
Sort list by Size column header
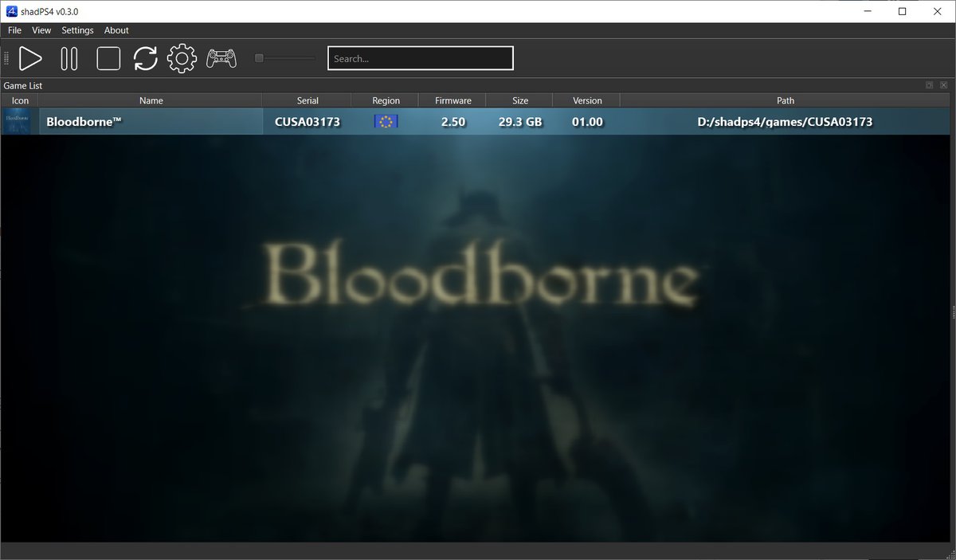tap(520, 100)
